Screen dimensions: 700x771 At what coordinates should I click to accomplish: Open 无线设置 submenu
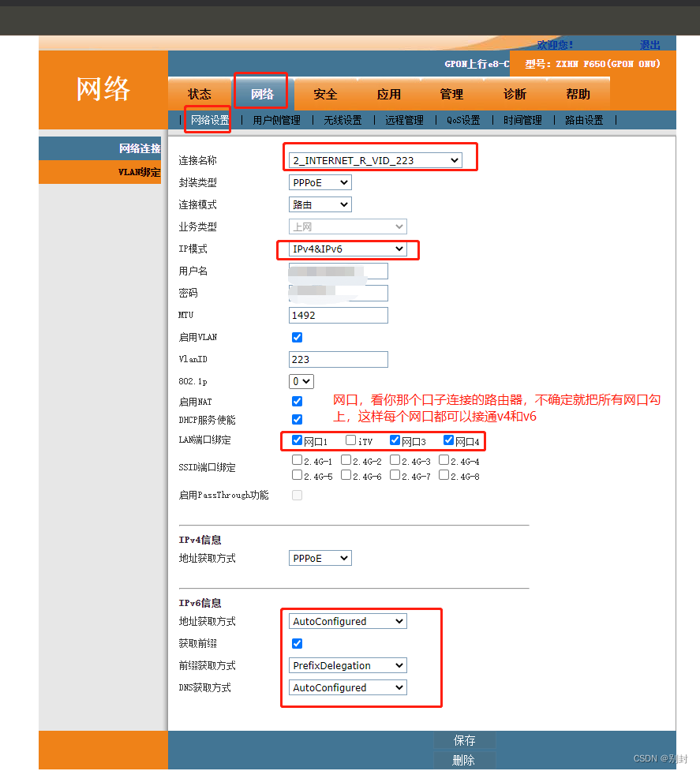point(343,120)
